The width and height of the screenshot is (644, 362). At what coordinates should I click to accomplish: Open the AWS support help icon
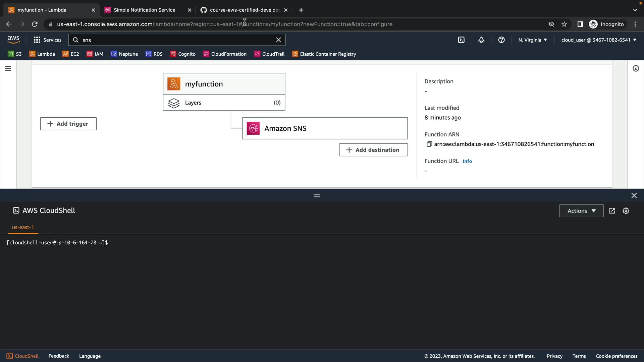coord(501,40)
